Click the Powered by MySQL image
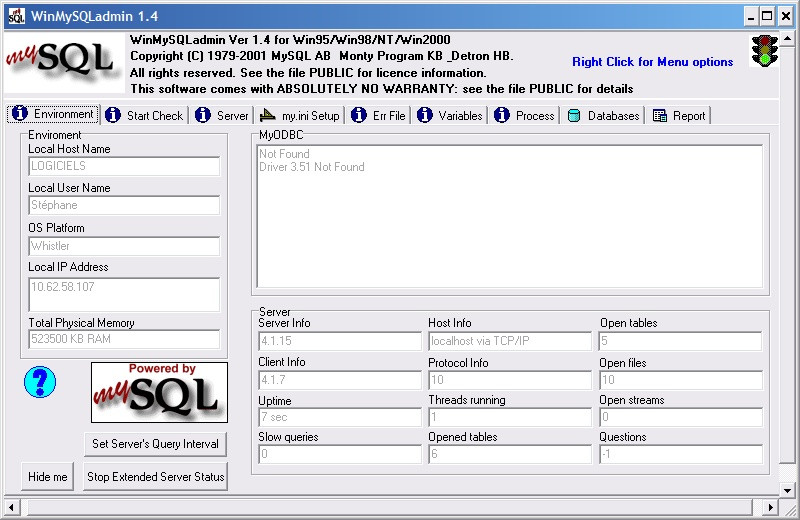The height and width of the screenshot is (520, 800). click(x=159, y=392)
